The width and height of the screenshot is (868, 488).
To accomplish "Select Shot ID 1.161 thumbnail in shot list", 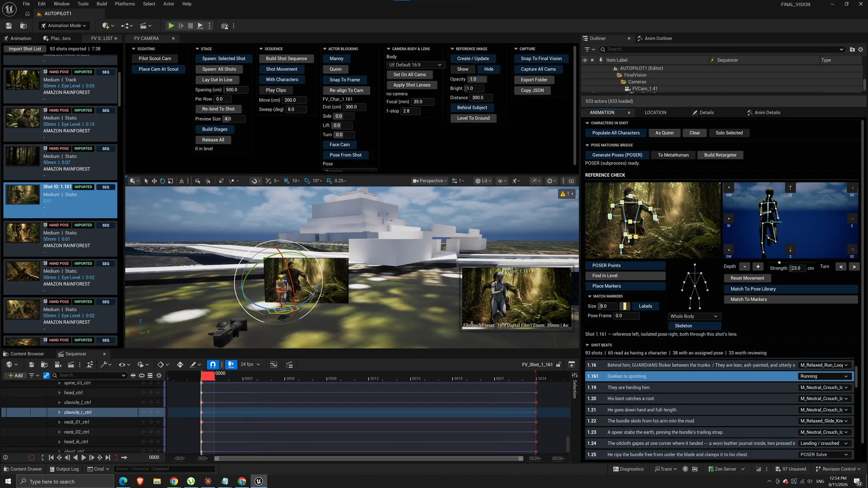I will 23,195.
